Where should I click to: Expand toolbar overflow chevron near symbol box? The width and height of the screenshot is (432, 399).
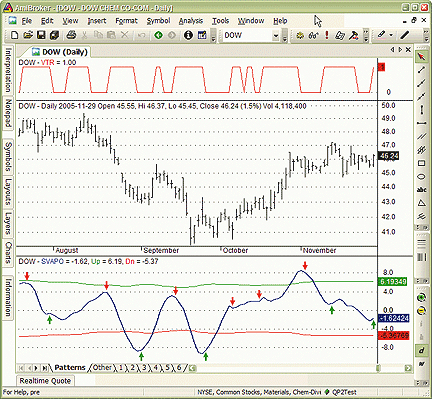[284, 35]
